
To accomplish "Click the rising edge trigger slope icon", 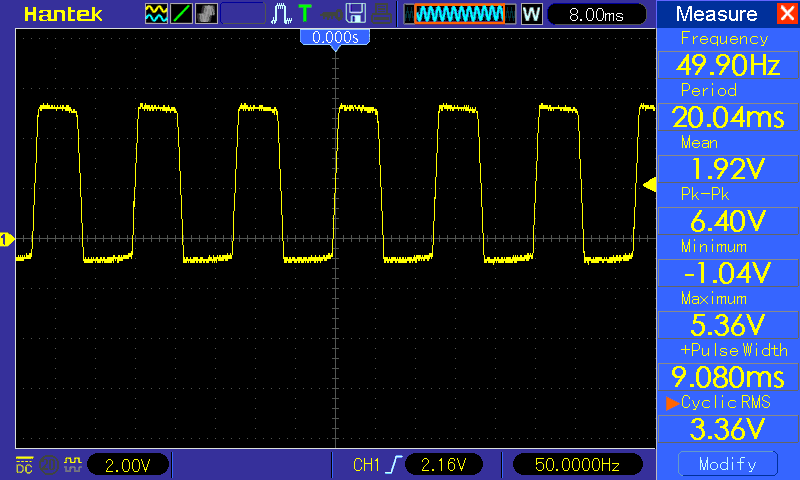I will (393, 465).
